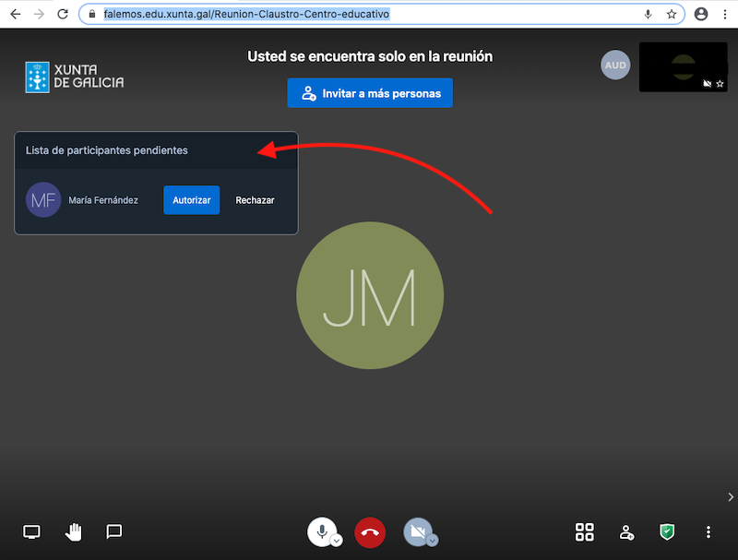Open security options green shield
Screen dimensions: 738x560
pos(667,531)
